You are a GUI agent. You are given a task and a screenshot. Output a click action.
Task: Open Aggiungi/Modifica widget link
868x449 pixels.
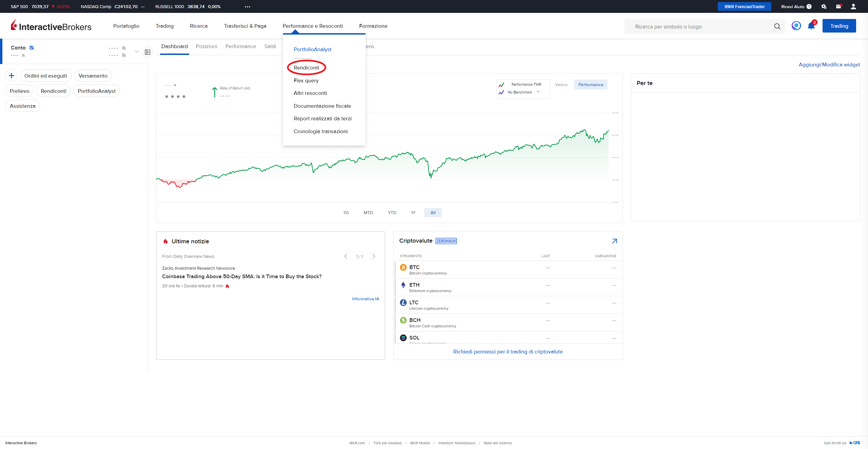coord(829,65)
